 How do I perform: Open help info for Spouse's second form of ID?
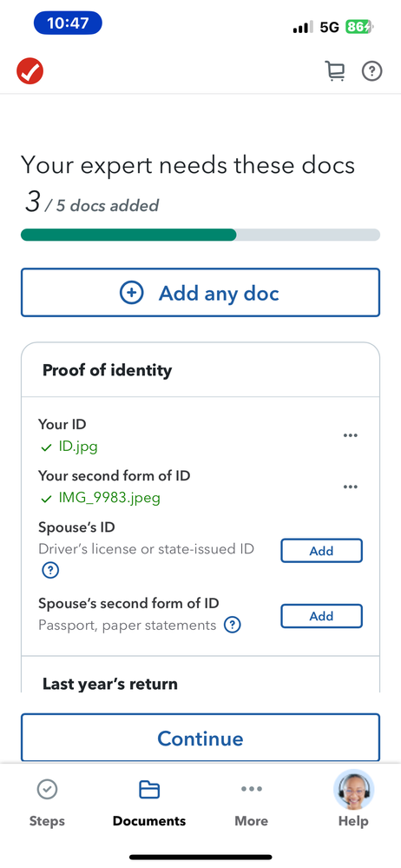233,625
